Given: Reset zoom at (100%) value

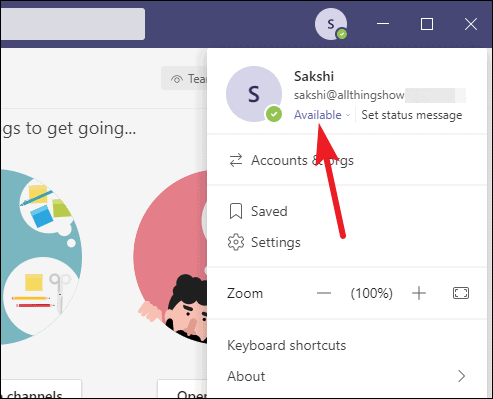Looking at the screenshot, I should pos(372,293).
